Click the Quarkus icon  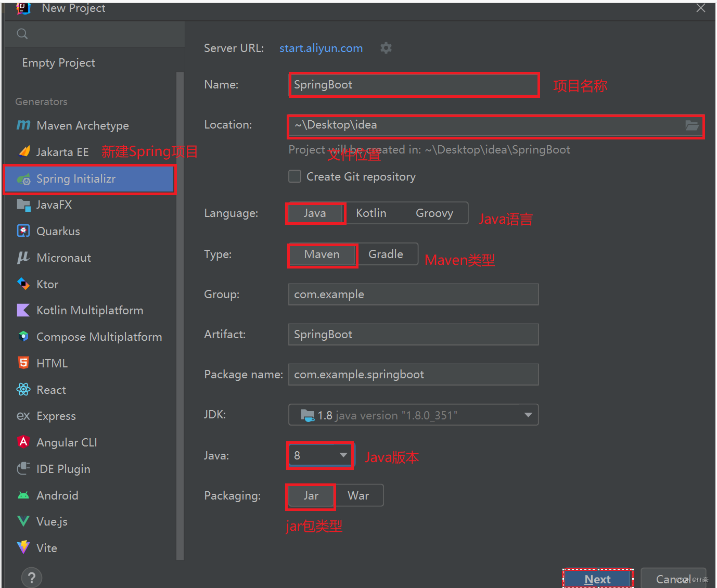click(x=23, y=231)
